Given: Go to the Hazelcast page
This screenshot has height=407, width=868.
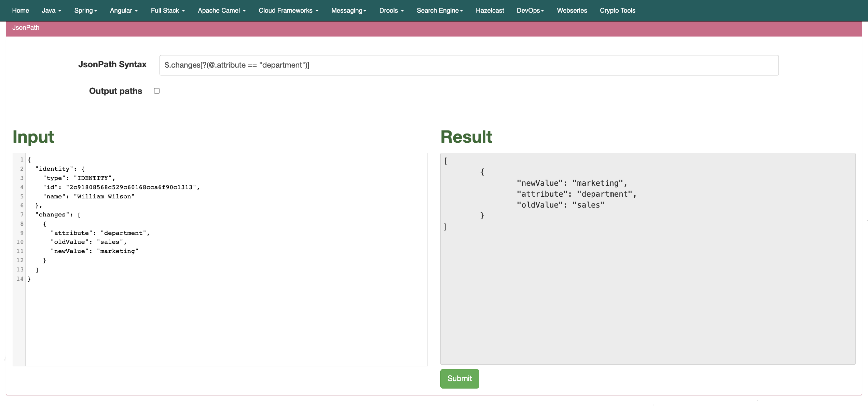Looking at the screenshot, I should 490,11.
